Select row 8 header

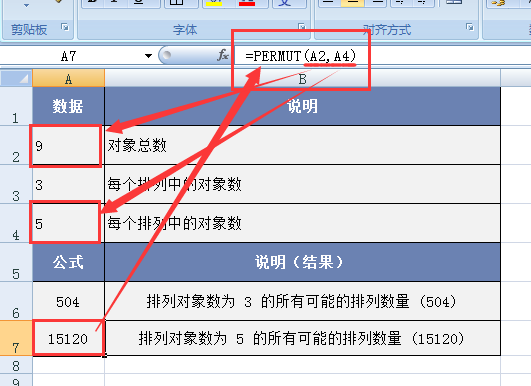tap(16, 365)
